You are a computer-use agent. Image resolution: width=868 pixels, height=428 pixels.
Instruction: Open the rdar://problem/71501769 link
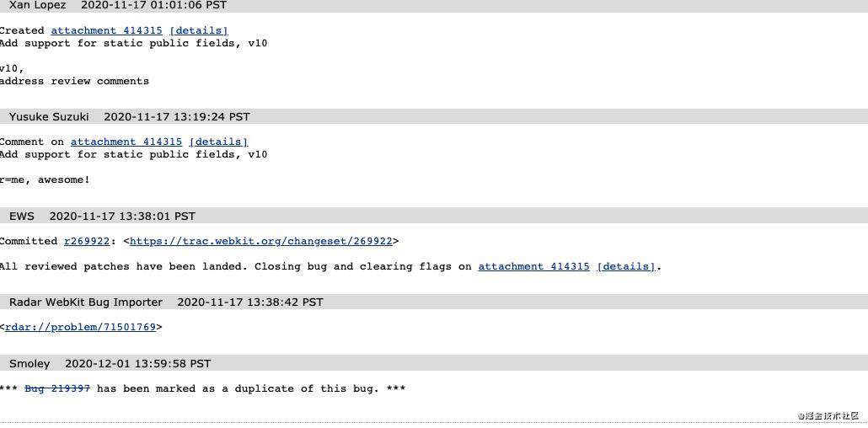pyautogui.click(x=80, y=327)
